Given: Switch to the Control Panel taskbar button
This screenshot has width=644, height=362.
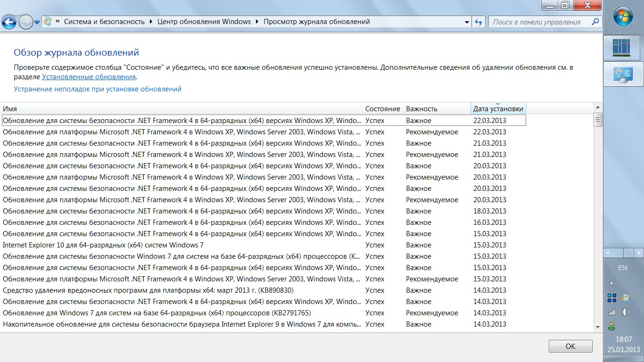Looking at the screenshot, I should click(623, 74).
